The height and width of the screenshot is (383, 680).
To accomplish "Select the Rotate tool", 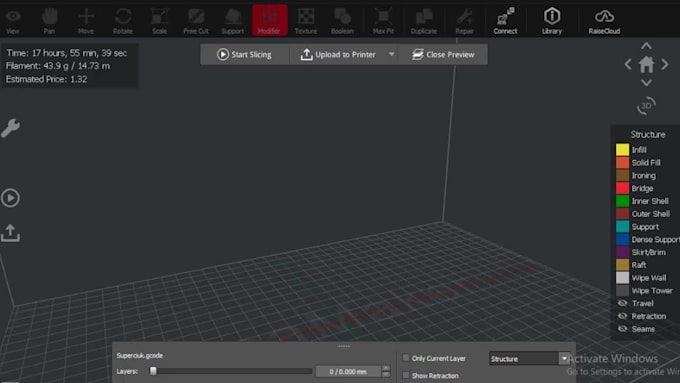I will (x=123, y=21).
